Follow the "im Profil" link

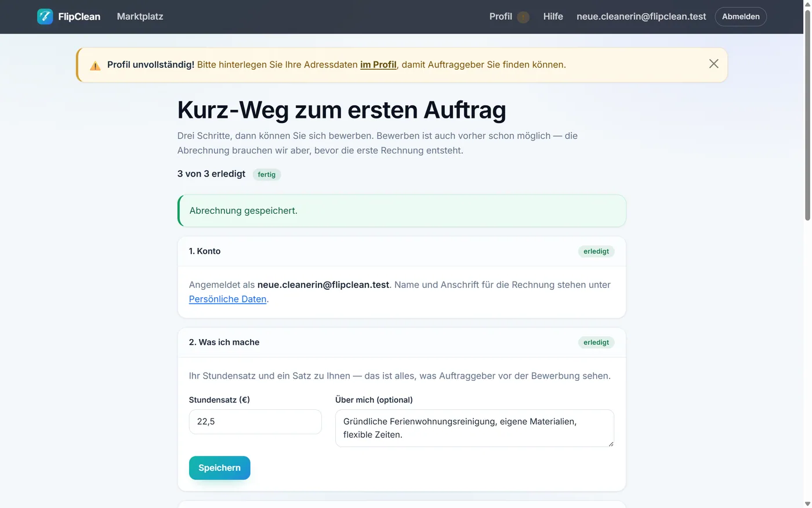click(x=378, y=64)
